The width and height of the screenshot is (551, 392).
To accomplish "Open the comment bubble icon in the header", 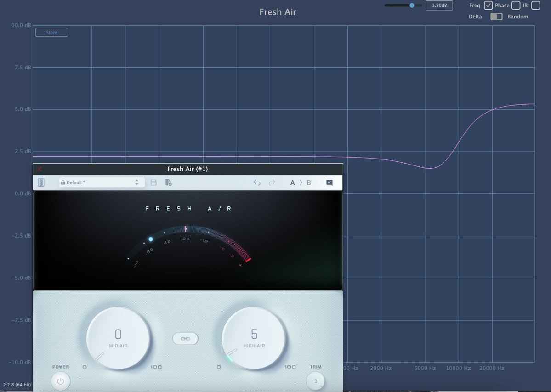I will (x=329, y=182).
